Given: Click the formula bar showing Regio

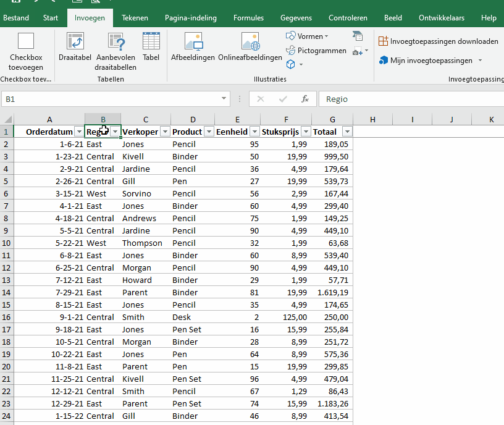Looking at the screenshot, I should (x=411, y=99).
